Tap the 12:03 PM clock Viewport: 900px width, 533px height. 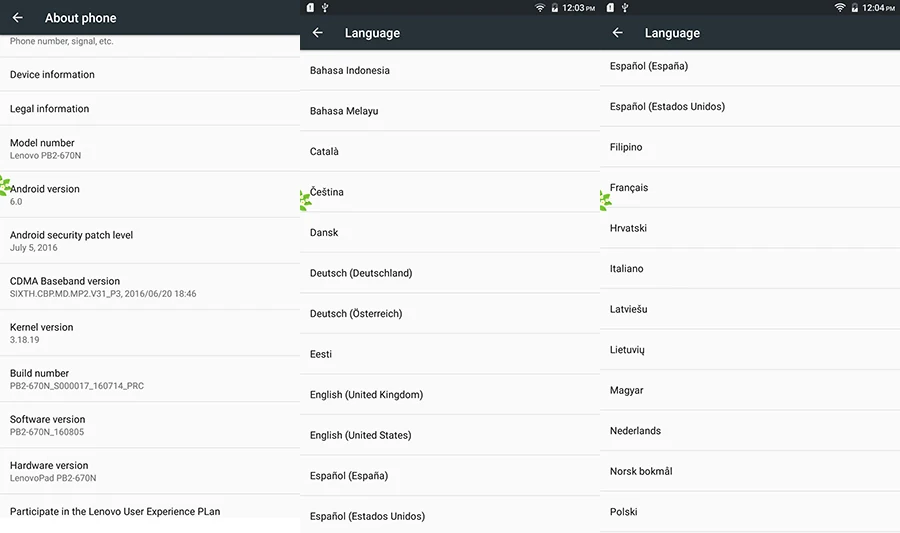[579, 8]
